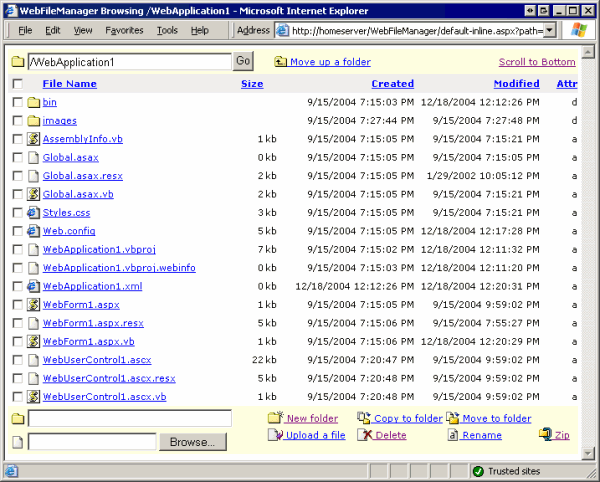
Task: Toggle the select-all checkbox in header row
Action: pos(18,83)
